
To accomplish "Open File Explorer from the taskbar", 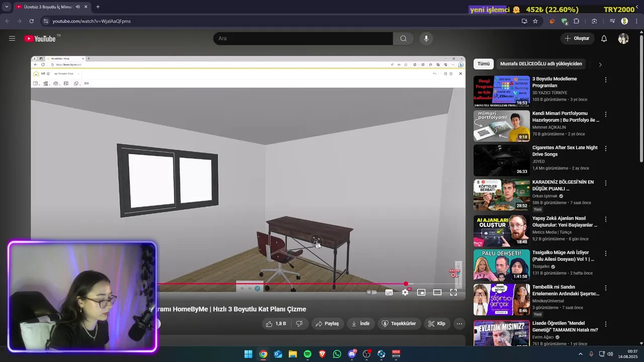I will [x=293, y=354].
